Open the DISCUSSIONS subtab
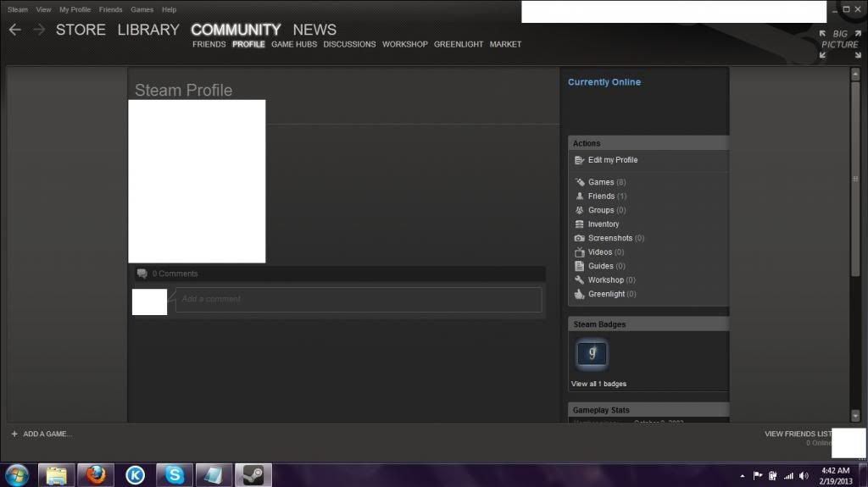 point(349,44)
